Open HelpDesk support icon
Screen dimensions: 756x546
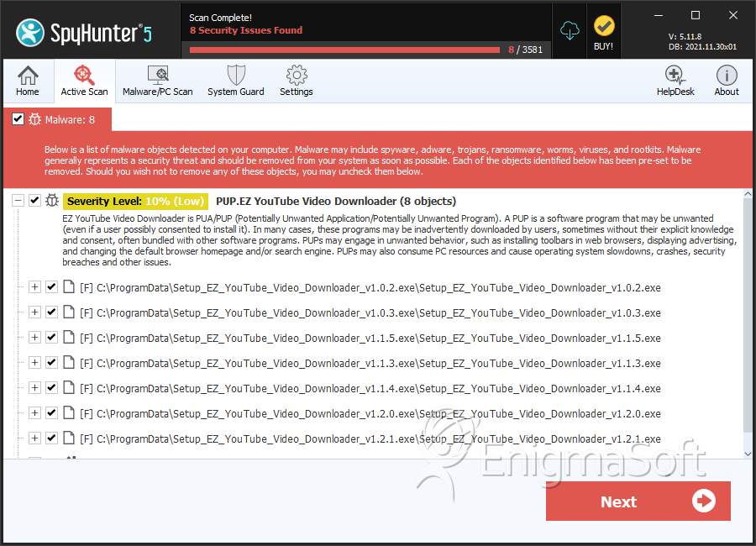coord(675,81)
